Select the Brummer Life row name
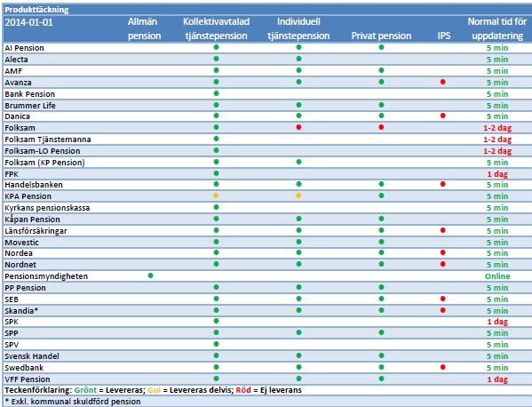Screen dimensions: 532x407 tap(30, 106)
